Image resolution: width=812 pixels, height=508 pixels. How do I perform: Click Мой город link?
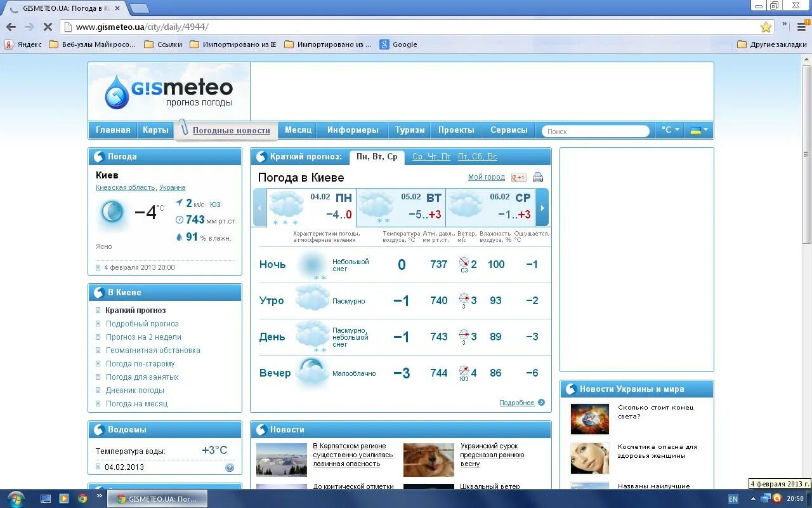pos(487,177)
